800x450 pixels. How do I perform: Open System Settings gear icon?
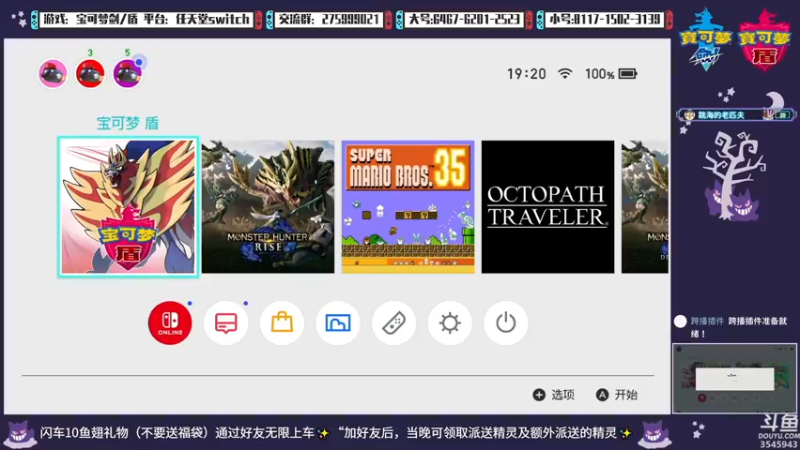[x=449, y=323]
